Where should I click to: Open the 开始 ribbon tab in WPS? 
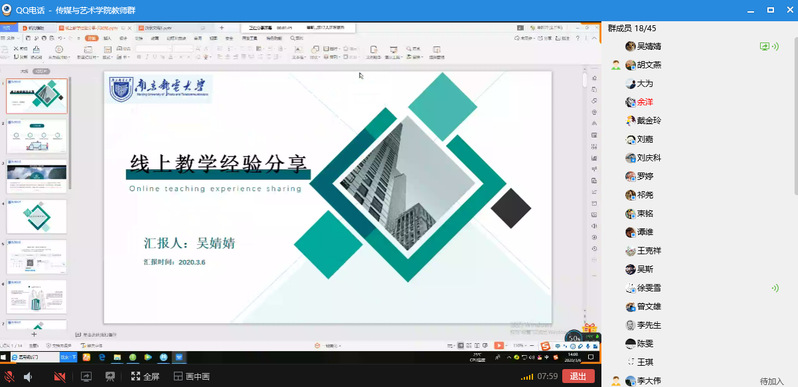tap(91, 38)
